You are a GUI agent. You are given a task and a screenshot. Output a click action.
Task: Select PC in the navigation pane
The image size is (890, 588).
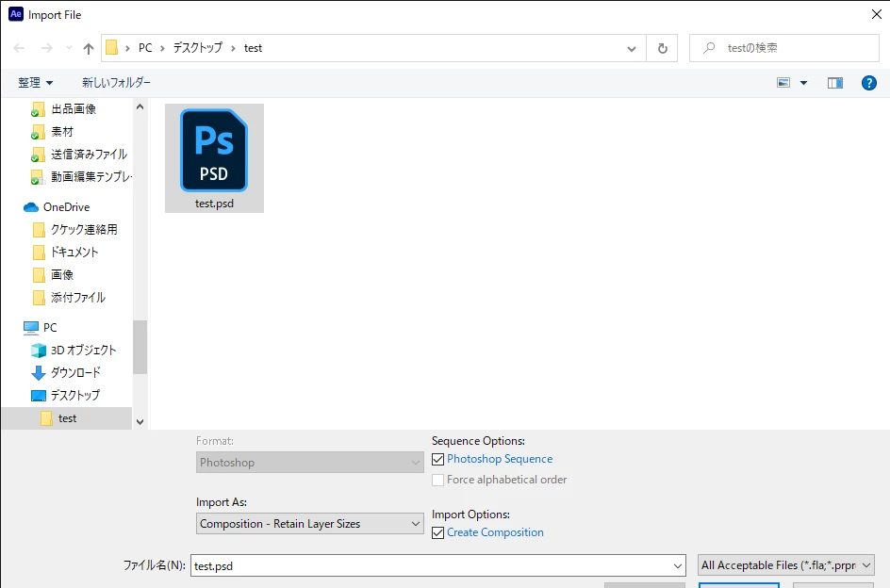coord(50,328)
